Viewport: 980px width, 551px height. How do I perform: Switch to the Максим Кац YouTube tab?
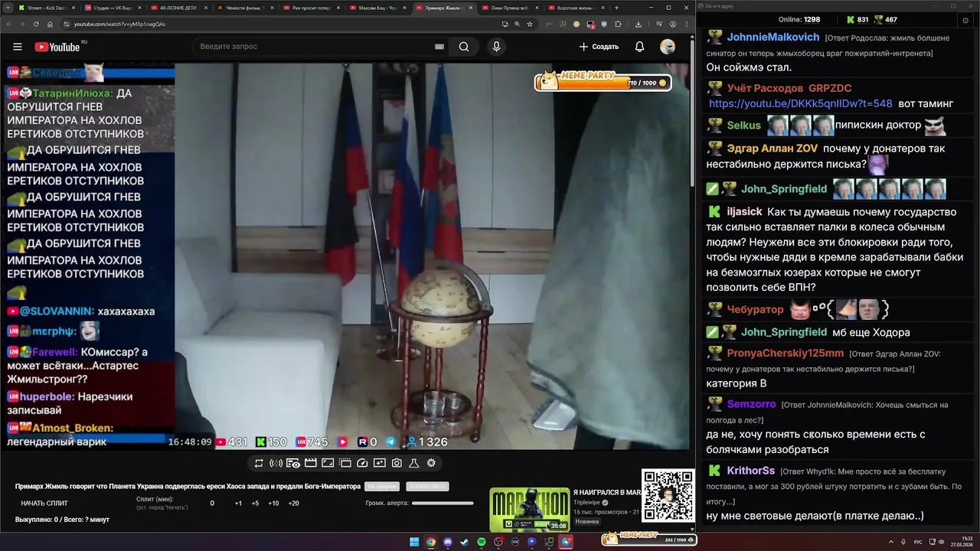(377, 8)
